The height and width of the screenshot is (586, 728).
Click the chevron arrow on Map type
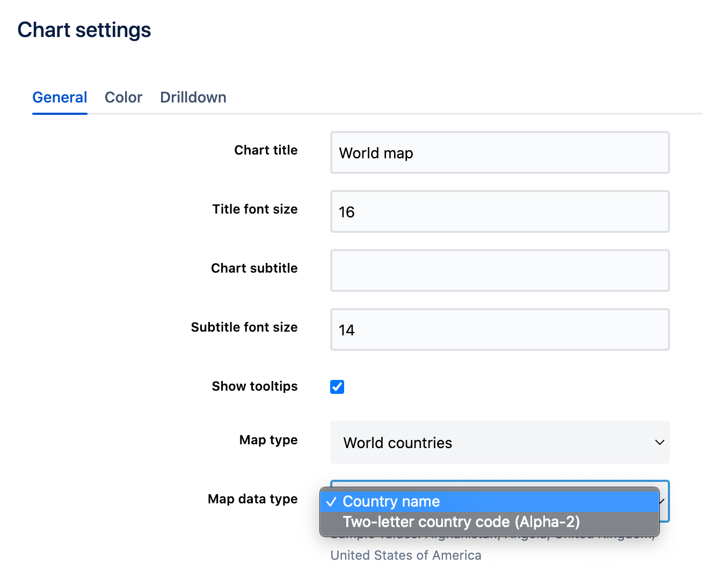(x=659, y=443)
